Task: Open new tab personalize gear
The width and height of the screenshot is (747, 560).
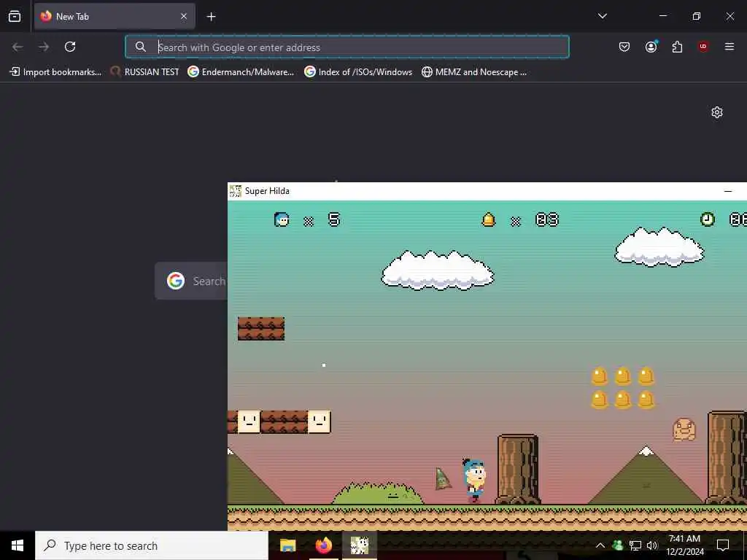Action: 717,112
